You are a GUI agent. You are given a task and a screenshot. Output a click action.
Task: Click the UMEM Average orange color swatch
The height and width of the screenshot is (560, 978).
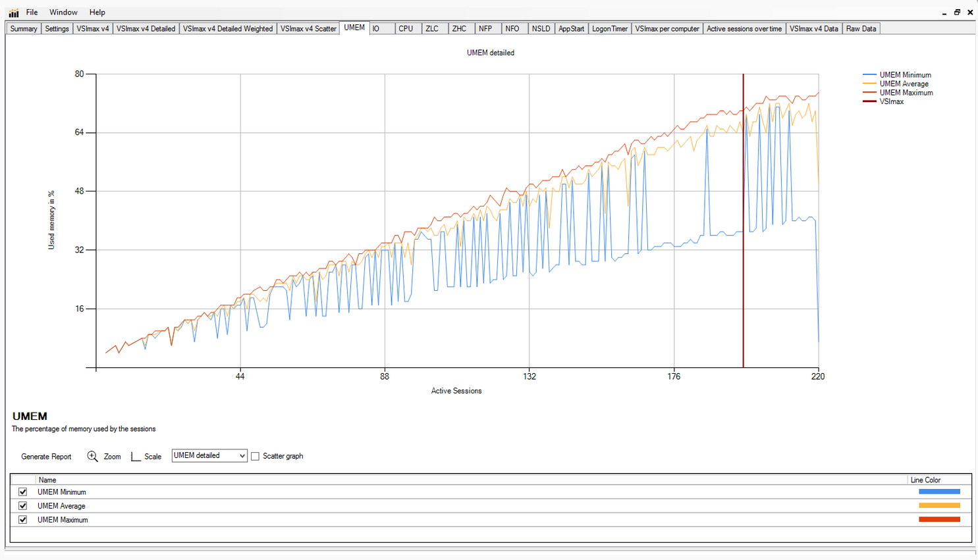coord(939,505)
